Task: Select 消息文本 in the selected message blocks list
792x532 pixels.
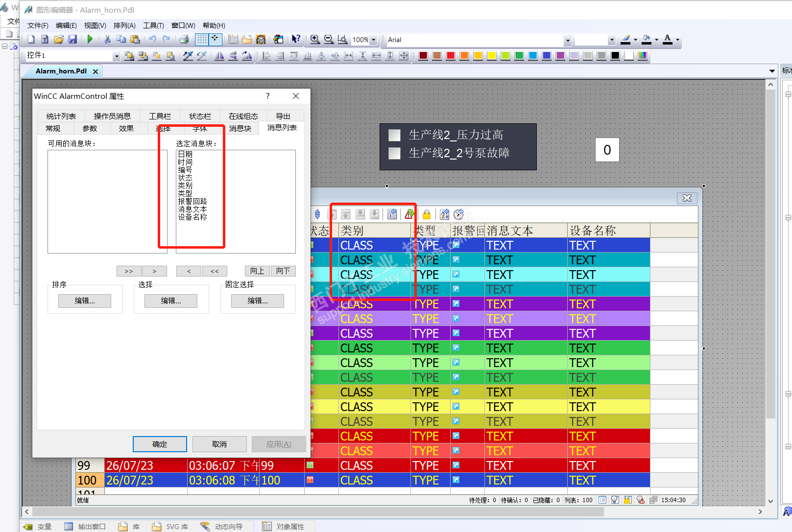Action: pos(192,209)
